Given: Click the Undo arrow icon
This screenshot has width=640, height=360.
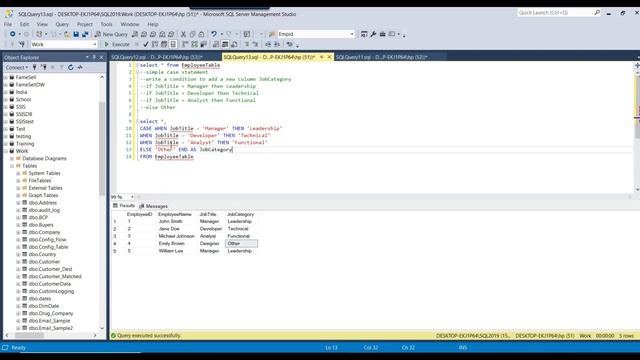Looking at the screenshot, I should pyautogui.click(x=213, y=34).
